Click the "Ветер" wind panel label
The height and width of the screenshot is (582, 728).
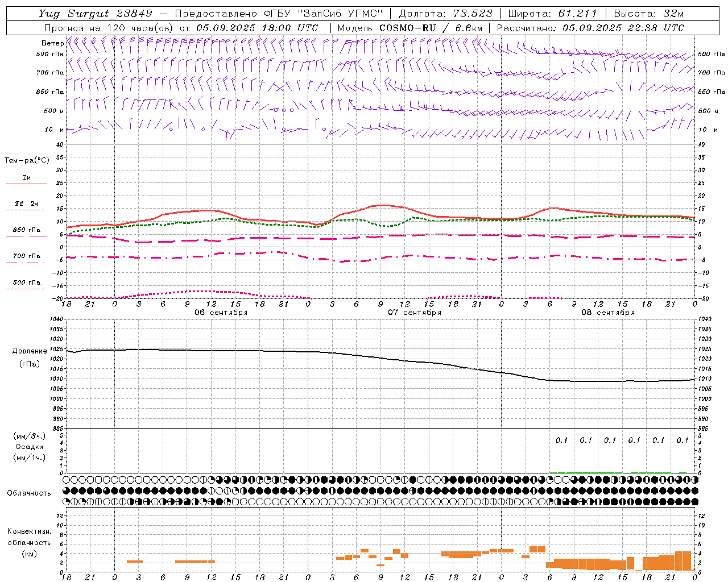52,43
